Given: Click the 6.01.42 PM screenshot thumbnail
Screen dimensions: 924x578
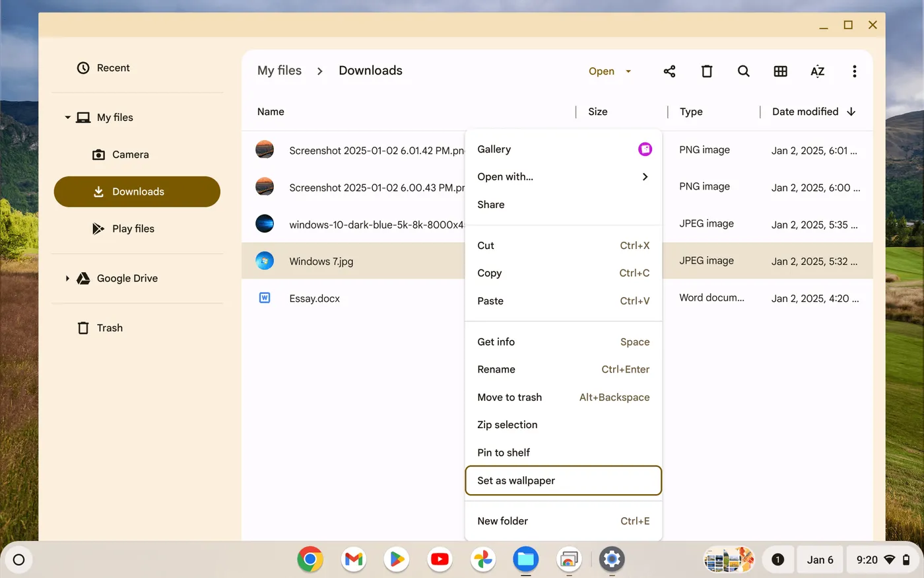Looking at the screenshot, I should tap(265, 149).
